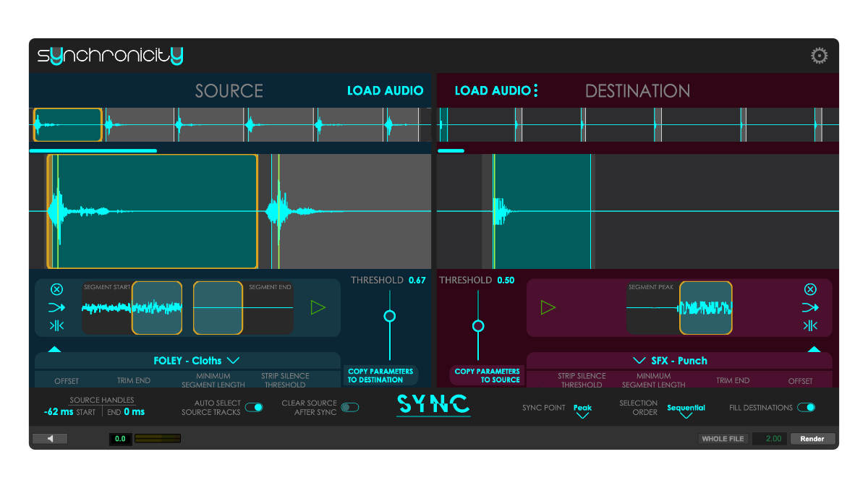This screenshot has height=488, width=868.
Task: Open the settings gear
Action: 819,56
